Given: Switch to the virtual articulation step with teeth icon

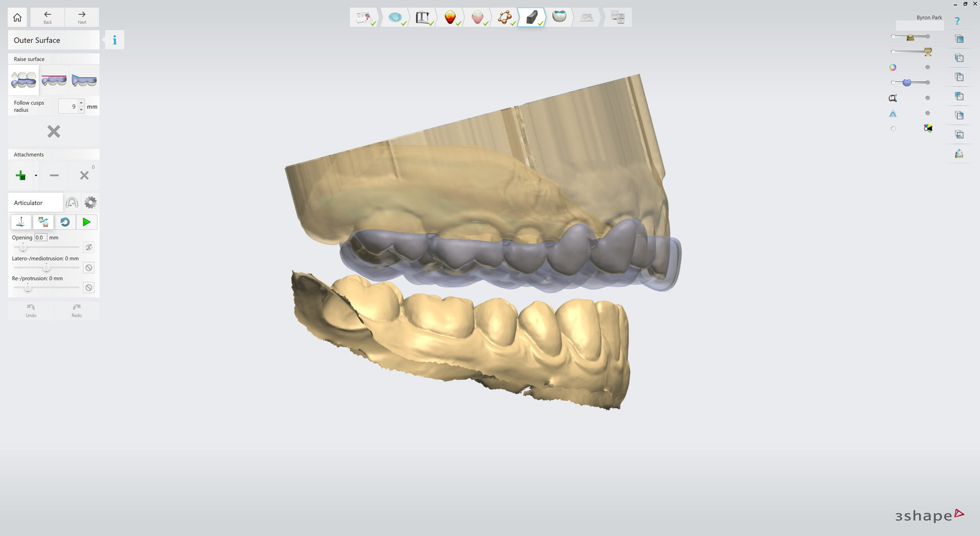Looking at the screenshot, I should pos(559,17).
